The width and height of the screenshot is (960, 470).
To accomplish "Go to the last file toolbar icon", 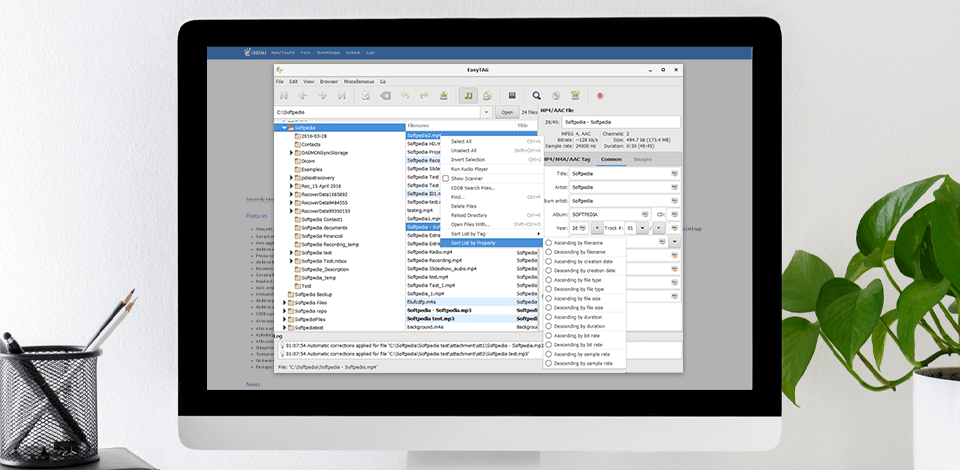I will pos(342,95).
